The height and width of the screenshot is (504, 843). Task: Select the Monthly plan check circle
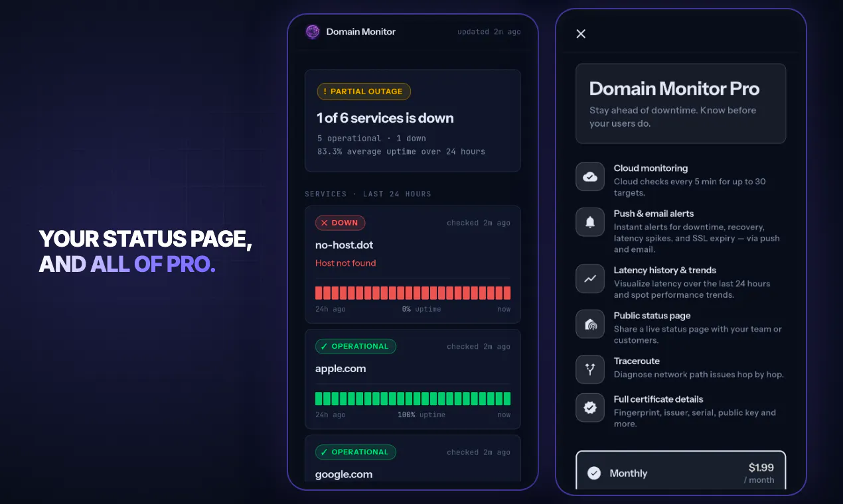[x=594, y=473]
